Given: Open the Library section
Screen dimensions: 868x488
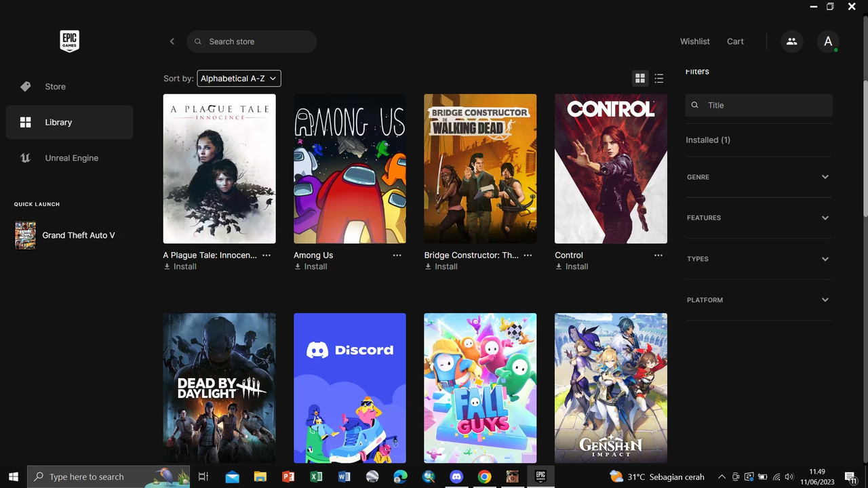Looking at the screenshot, I should pos(69,122).
